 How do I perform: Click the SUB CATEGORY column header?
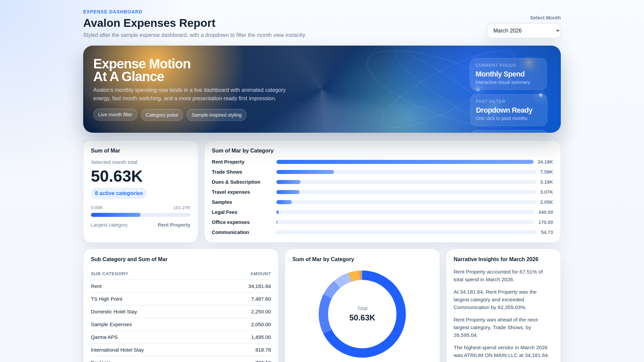(x=109, y=274)
